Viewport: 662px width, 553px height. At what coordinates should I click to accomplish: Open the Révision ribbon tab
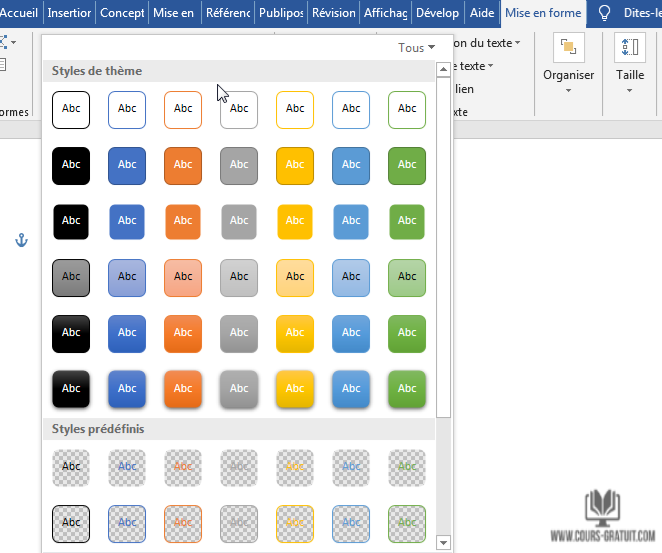click(x=333, y=13)
